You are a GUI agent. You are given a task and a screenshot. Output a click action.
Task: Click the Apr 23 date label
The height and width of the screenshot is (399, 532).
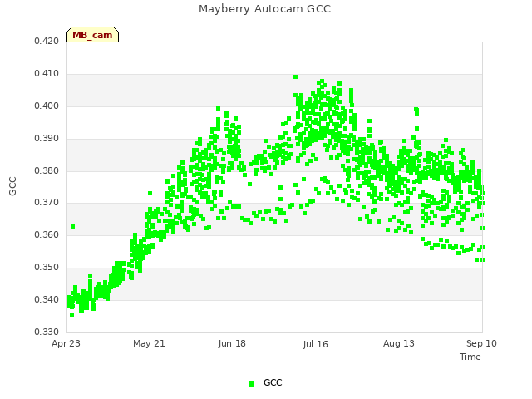pyautogui.click(x=66, y=343)
